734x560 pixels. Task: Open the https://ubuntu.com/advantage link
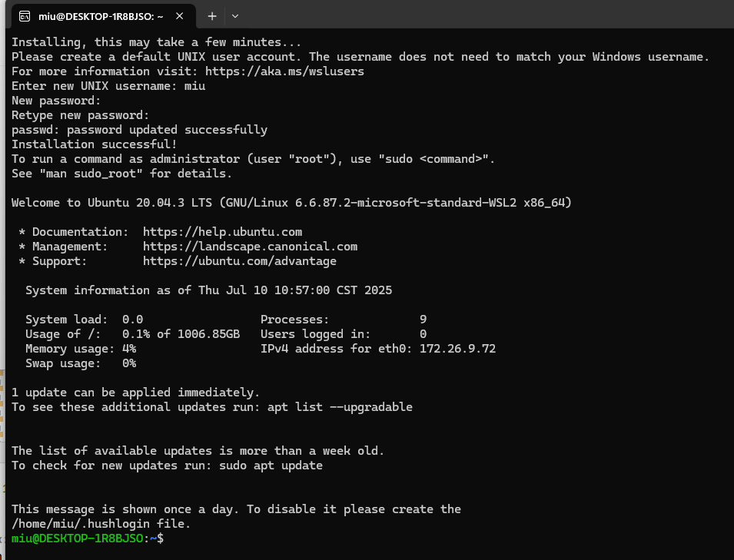(x=240, y=261)
